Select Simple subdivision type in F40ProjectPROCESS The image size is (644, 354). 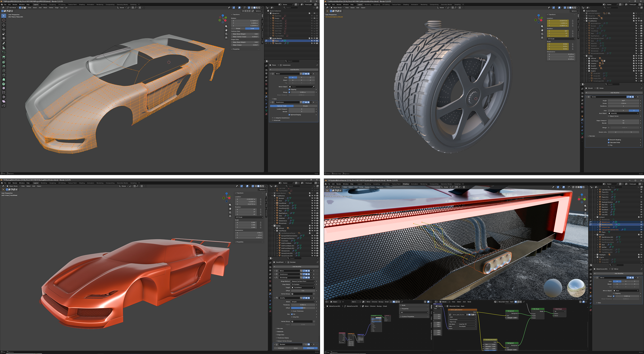[305, 106]
